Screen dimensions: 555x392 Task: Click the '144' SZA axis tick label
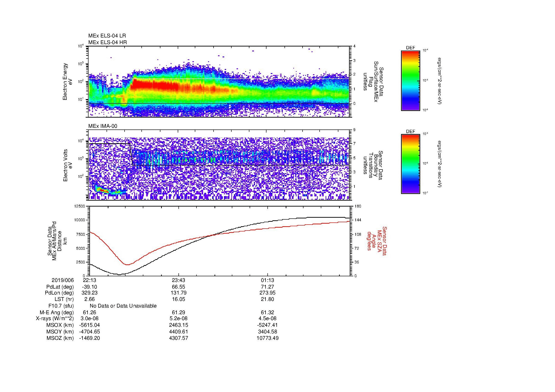pos(358,220)
